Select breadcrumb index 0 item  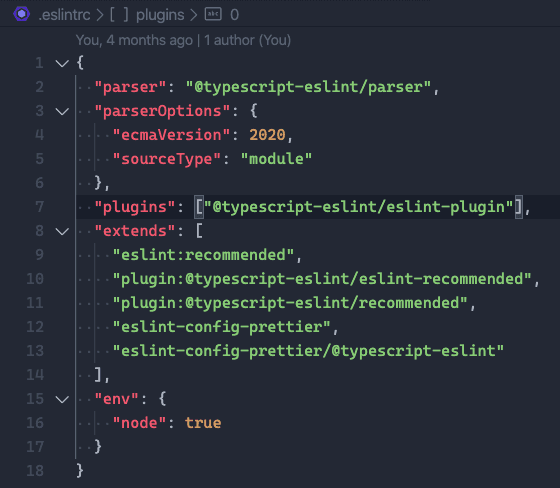(x=234, y=15)
